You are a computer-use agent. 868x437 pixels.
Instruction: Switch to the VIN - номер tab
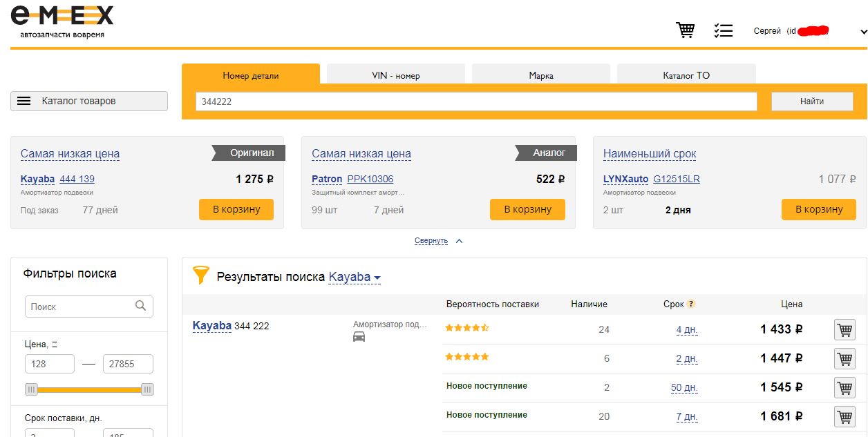tap(395, 75)
